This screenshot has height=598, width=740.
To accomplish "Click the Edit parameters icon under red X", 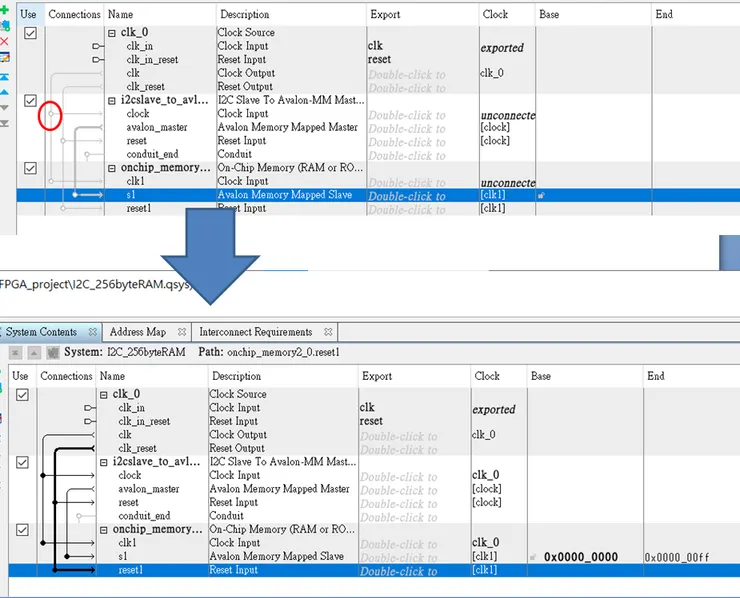I will 4,58.
